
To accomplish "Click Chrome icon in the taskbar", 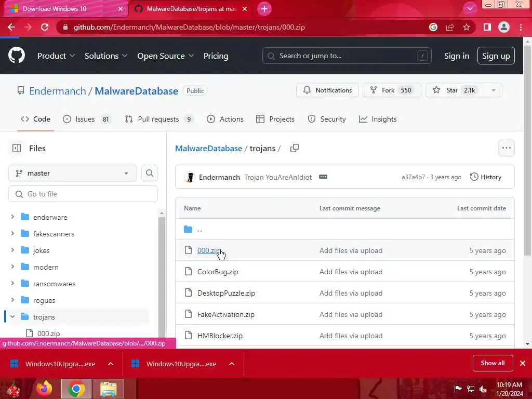I will pos(76,389).
